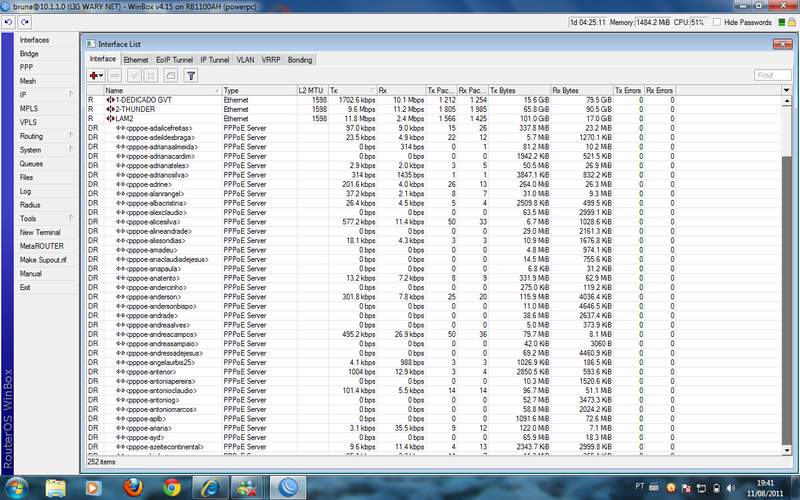Click the Remove (minus) toolbar button

tap(115, 76)
